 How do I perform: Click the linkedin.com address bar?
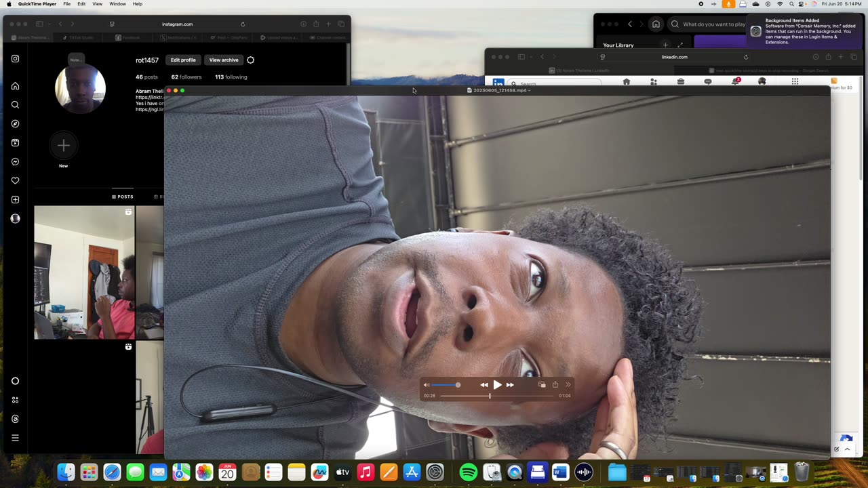point(674,57)
